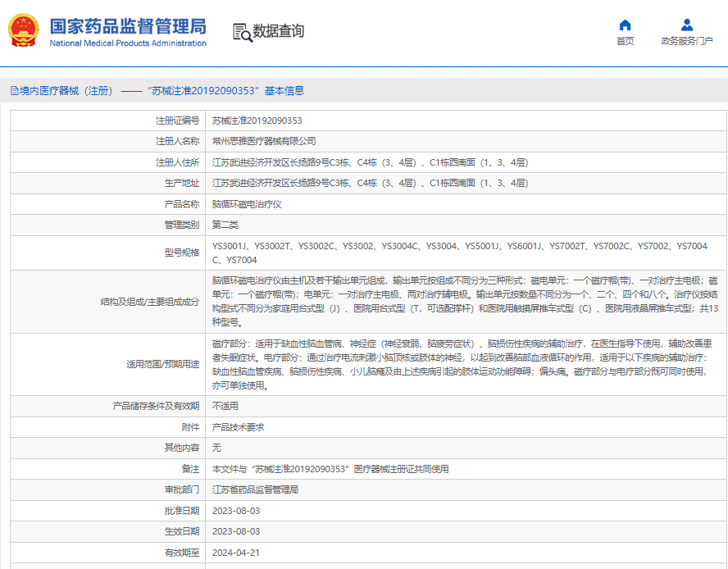Click the 结构及组成/主要组成成分 label
Image resolution: width=728 pixels, height=569 pixels.
[150, 302]
